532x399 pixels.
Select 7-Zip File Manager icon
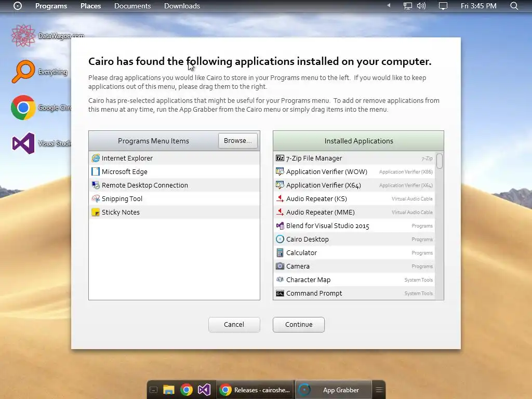[280, 158]
